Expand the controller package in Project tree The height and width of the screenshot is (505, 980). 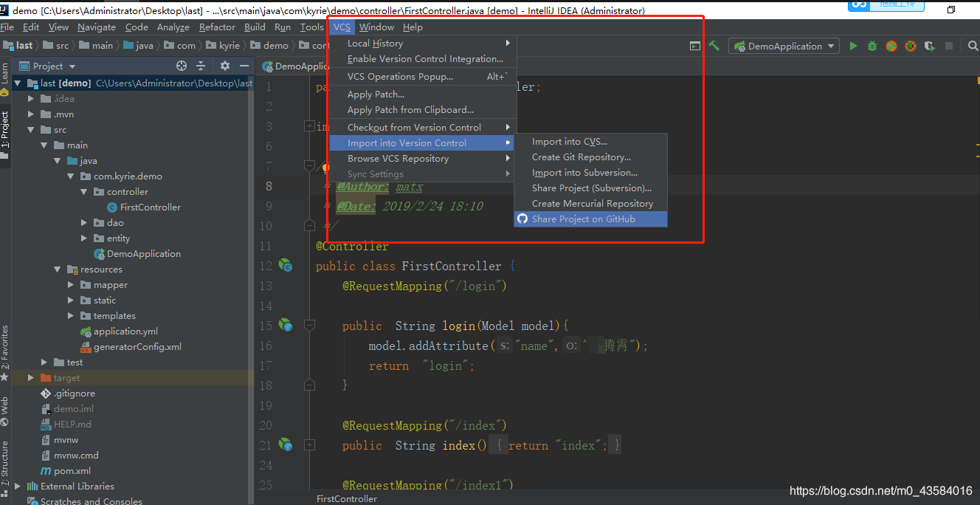(83, 191)
